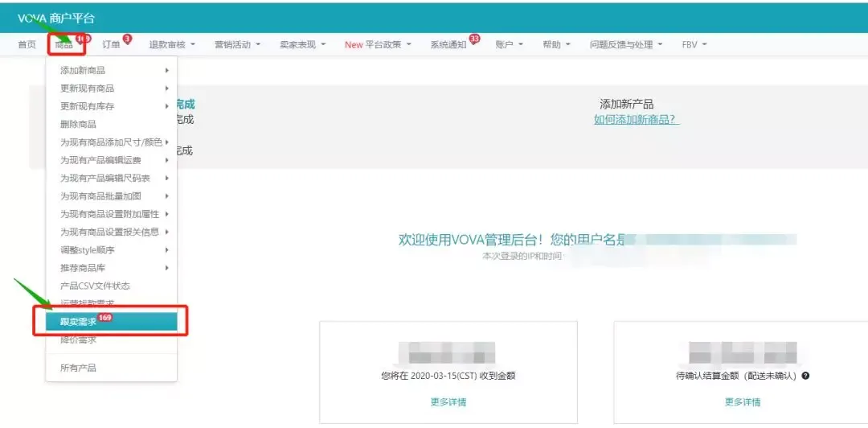Expand the 卖家表现 dropdown
The width and height of the screenshot is (868, 428).
[x=303, y=45]
